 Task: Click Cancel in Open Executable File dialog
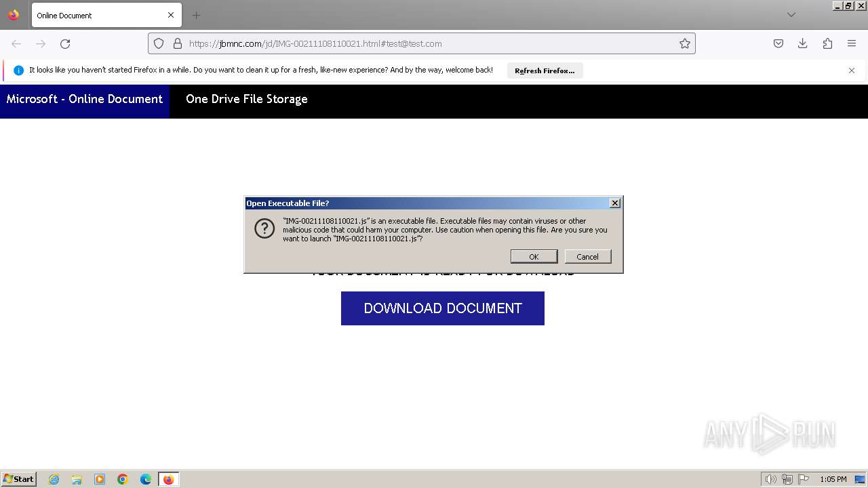pyautogui.click(x=587, y=256)
